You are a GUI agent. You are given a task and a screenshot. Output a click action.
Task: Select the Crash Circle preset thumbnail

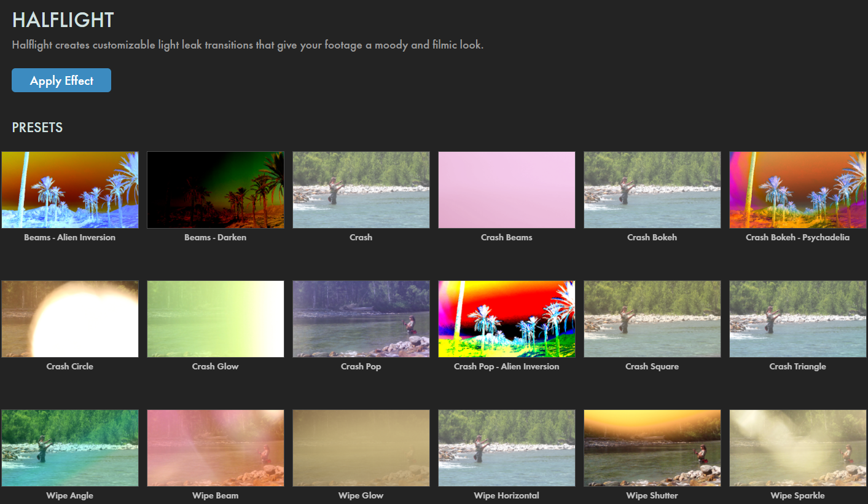(x=70, y=319)
